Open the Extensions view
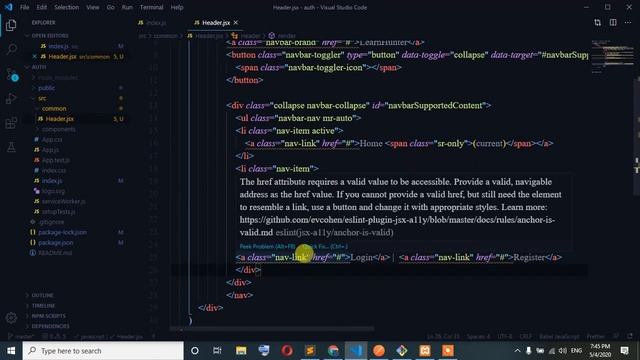 [x=11, y=123]
